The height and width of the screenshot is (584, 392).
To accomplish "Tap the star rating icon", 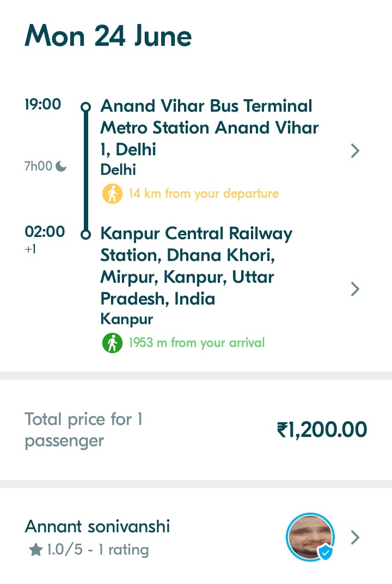I will tap(36, 550).
